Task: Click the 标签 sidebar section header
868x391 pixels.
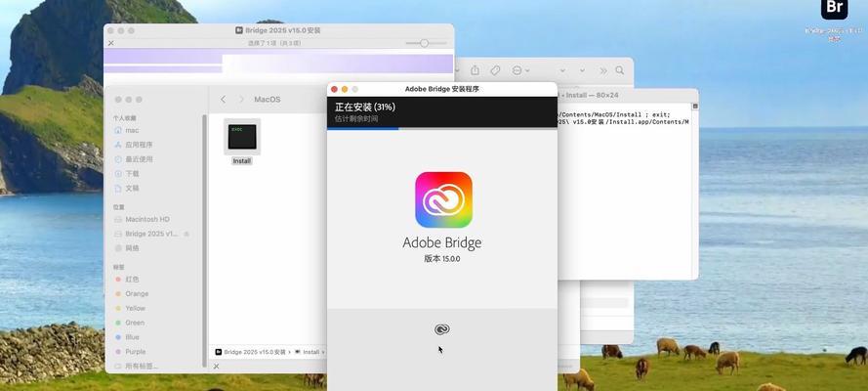Action: [119, 267]
